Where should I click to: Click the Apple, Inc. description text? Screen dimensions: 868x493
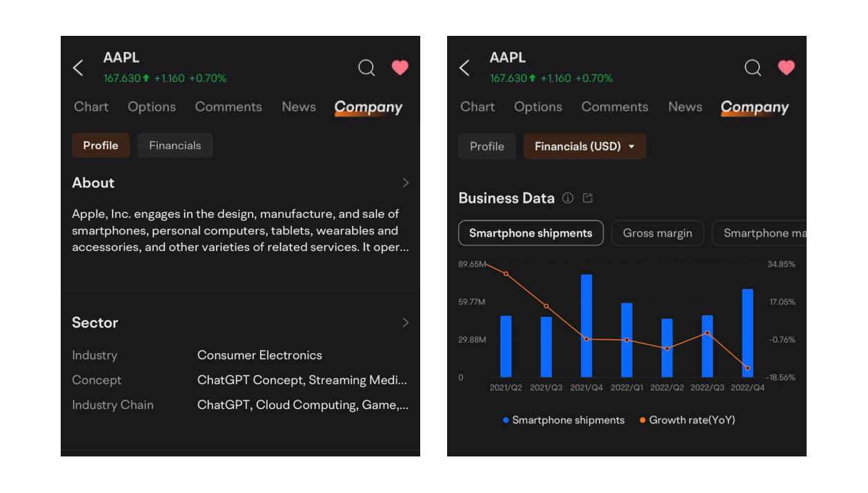(x=241, y=230)
